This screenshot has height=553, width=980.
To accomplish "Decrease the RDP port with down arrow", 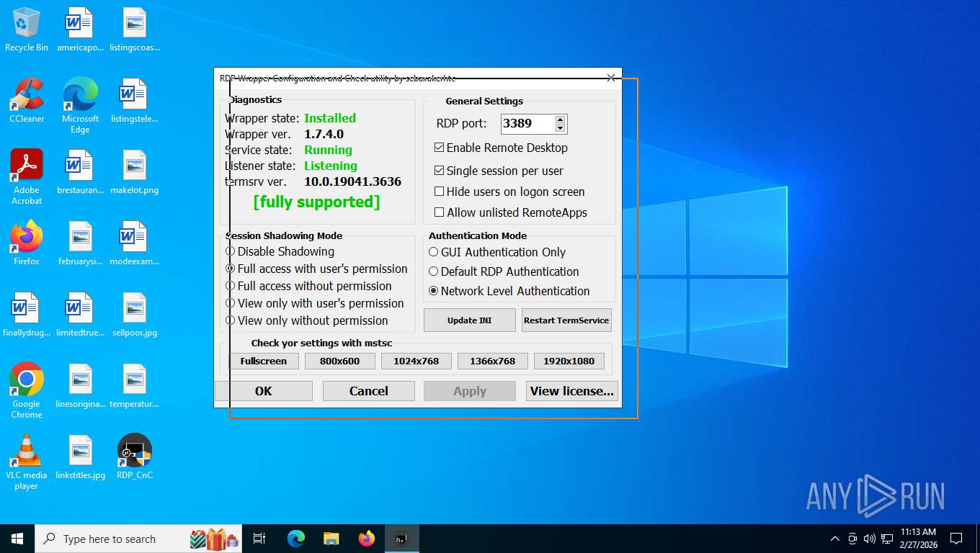I will tap(560, 128).
